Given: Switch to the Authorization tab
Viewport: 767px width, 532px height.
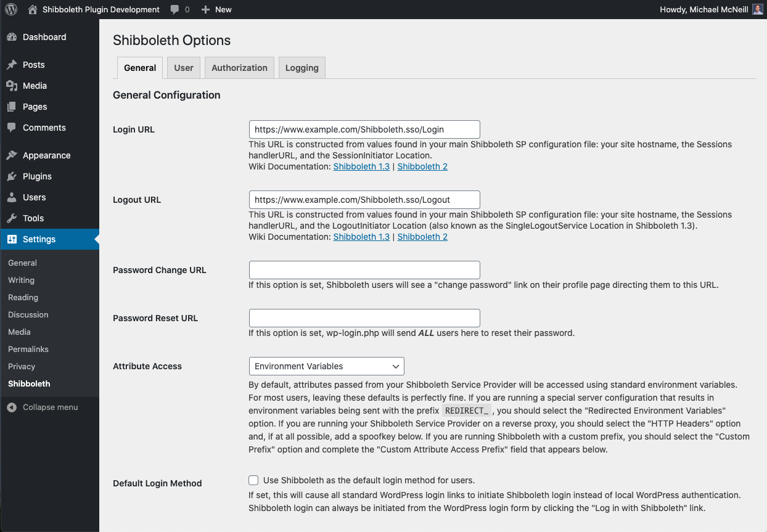Looking at the screenshot, I should tap(239, 68).
